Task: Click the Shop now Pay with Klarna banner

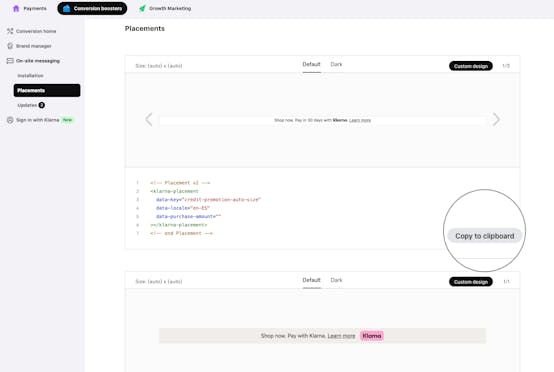Action: (x=323, y=336)
